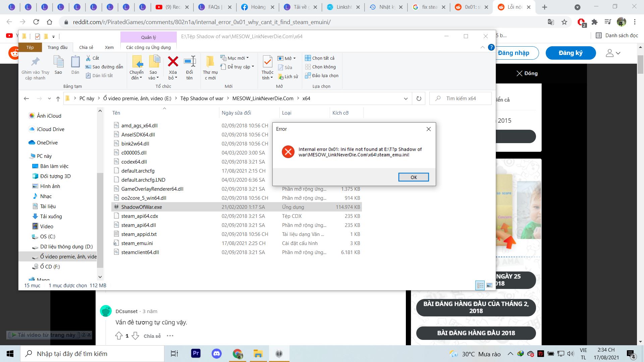644x362 pixels.
Task: Click the red Xóa bỏ delete icon
Action: pyautogui.click(x=173, y=62)
